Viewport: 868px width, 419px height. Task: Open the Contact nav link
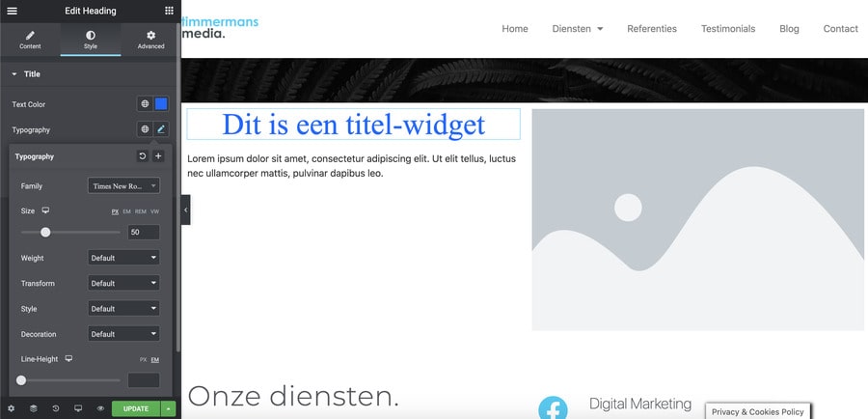(x=840, y=29)
